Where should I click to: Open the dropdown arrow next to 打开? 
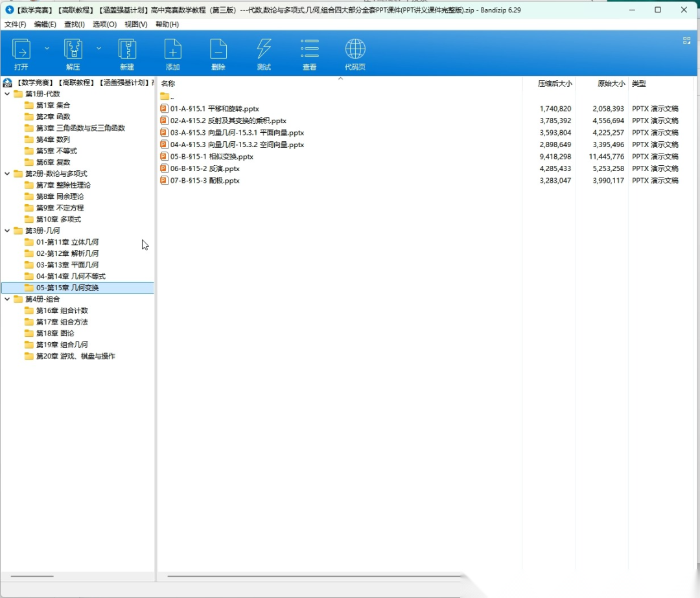(x=47, y=48)
